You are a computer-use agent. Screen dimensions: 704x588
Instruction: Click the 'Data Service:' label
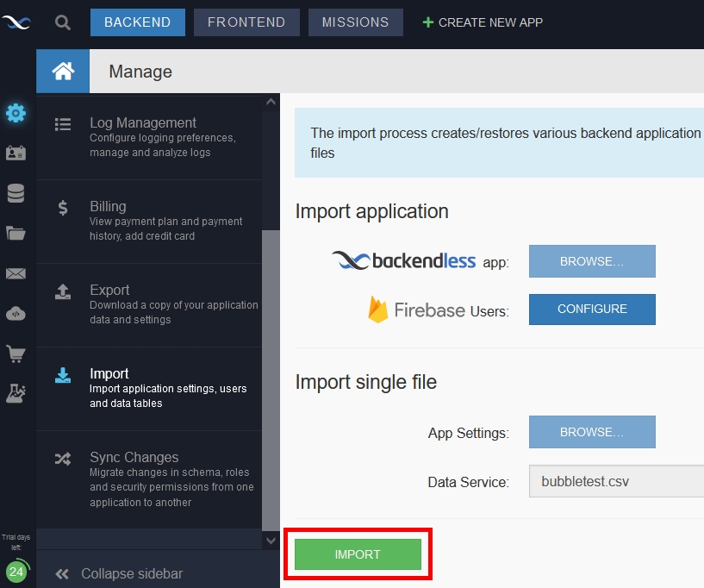pos(468,482)
